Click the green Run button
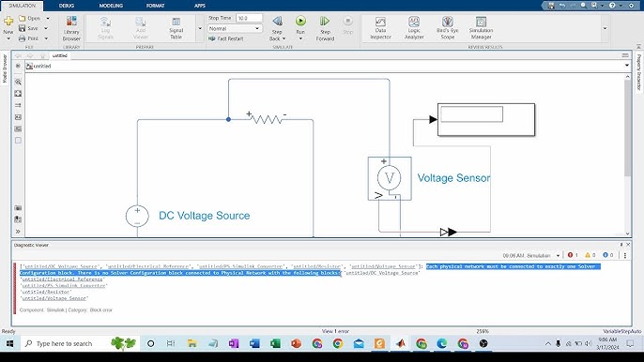 tap(300, 21)
